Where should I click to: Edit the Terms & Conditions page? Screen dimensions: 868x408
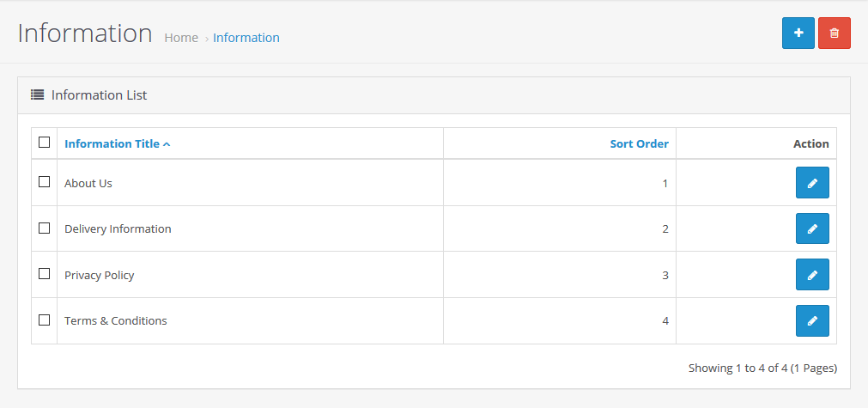point(812,321)
